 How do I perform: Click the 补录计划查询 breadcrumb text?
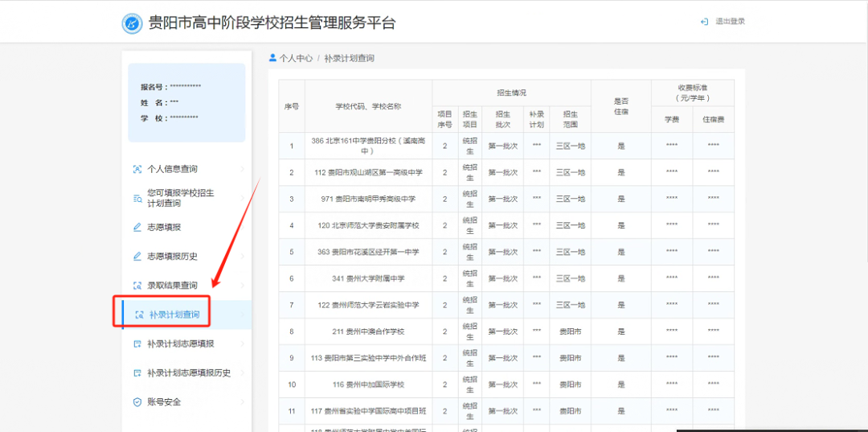[x=350, y=58]
